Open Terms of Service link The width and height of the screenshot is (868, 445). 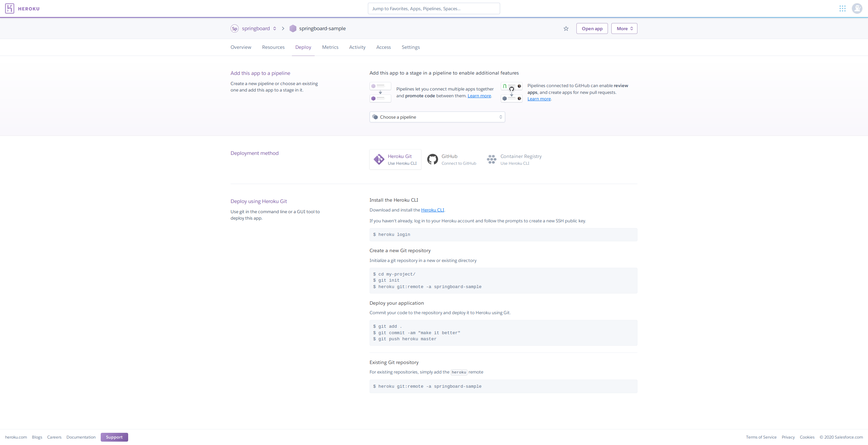click(761, 437)
